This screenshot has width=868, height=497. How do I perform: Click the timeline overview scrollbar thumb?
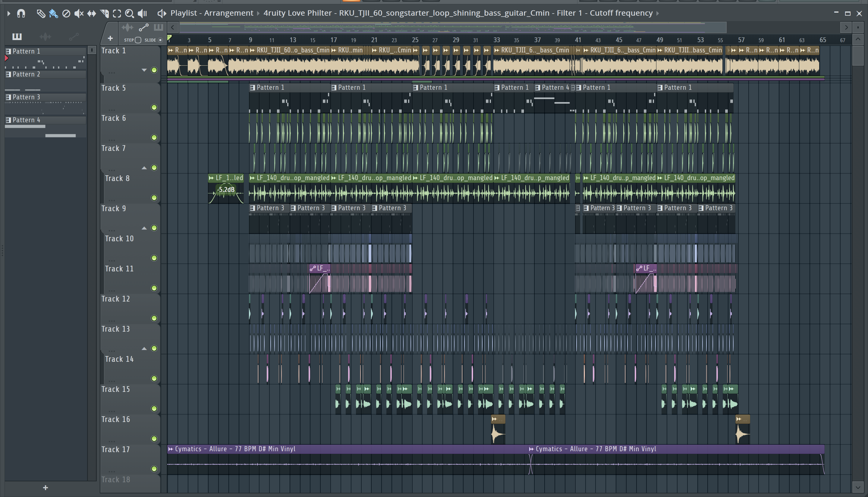(453, 27)
